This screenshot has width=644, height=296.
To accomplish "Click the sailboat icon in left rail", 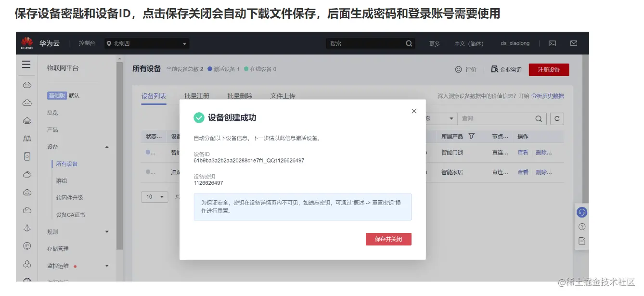I will pos(27,228).
